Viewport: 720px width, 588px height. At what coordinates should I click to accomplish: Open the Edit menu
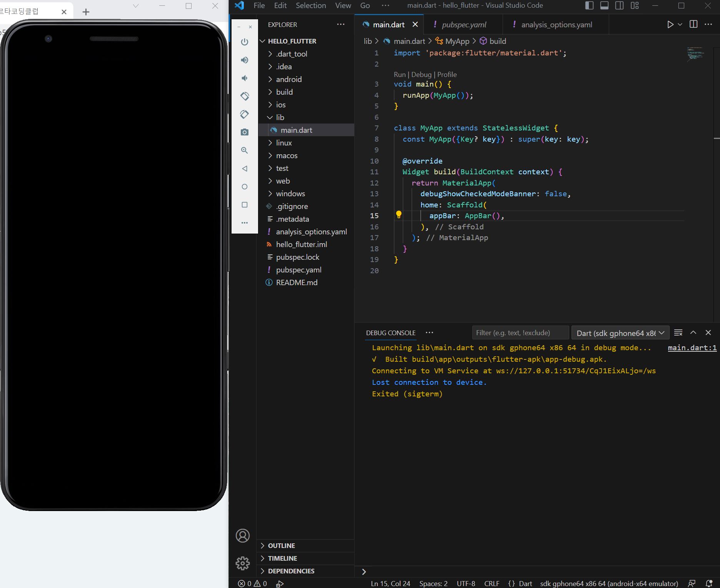click(280, 5)
